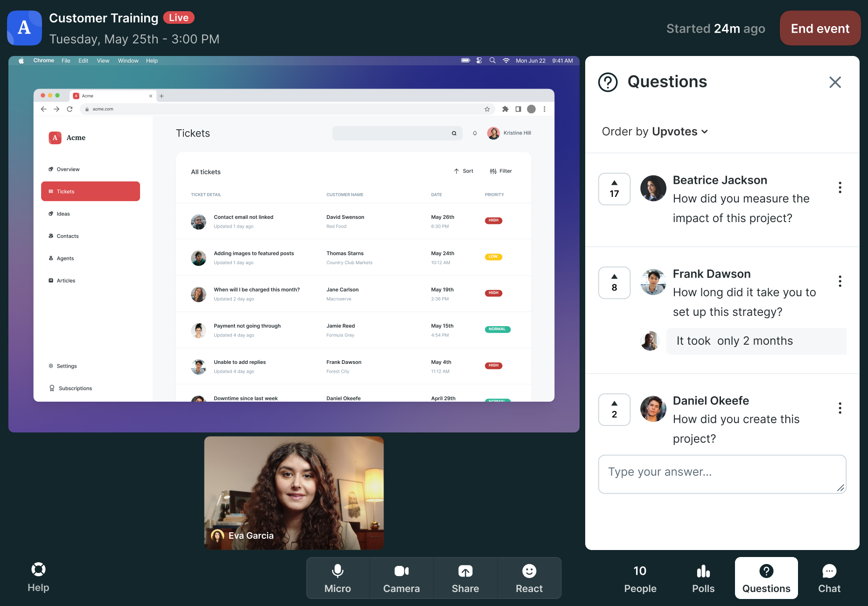Open more options for Frank Dawson's question

(x=840, y=281)
